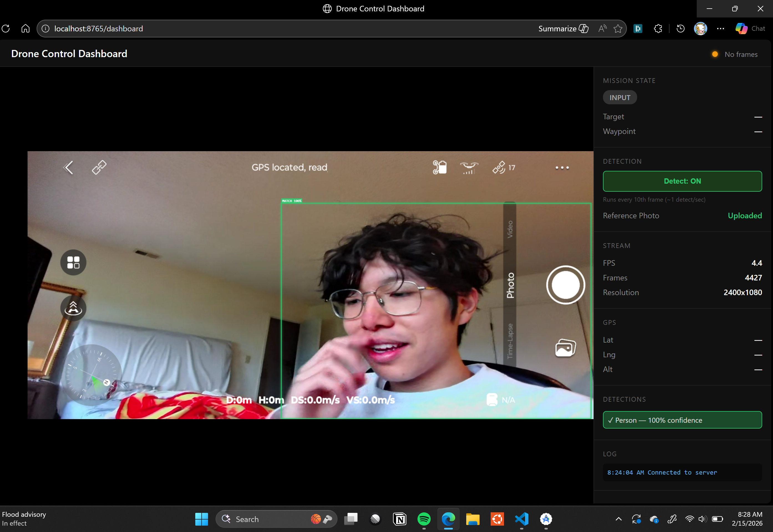The image size is (773, 532).
Task: Open Spotify from the taskbar
Action: 424,519
